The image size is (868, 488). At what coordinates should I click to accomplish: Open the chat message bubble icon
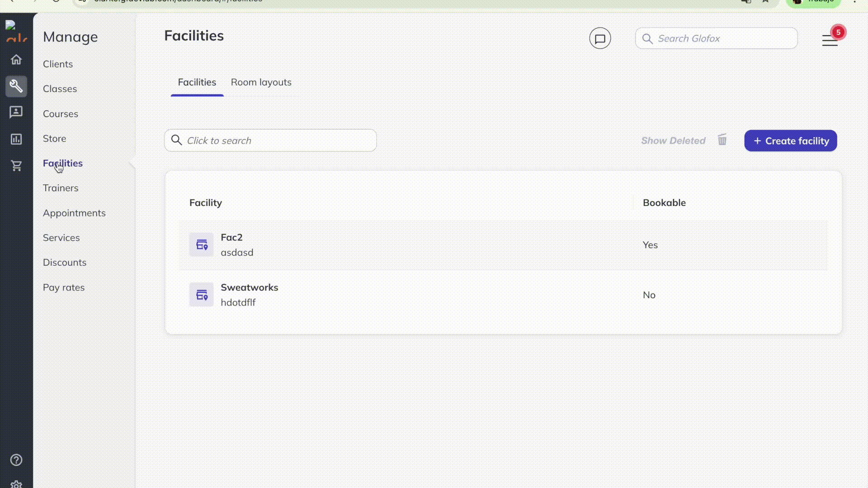point(600,38)
